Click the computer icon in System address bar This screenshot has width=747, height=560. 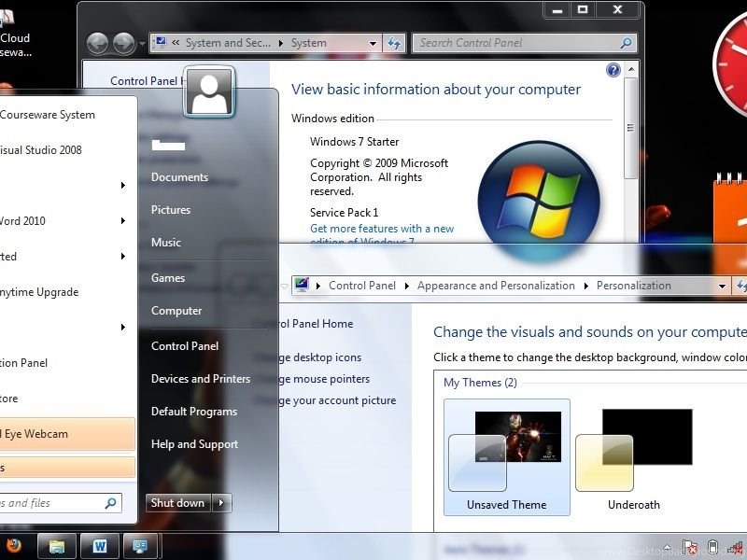coord(161,43)
